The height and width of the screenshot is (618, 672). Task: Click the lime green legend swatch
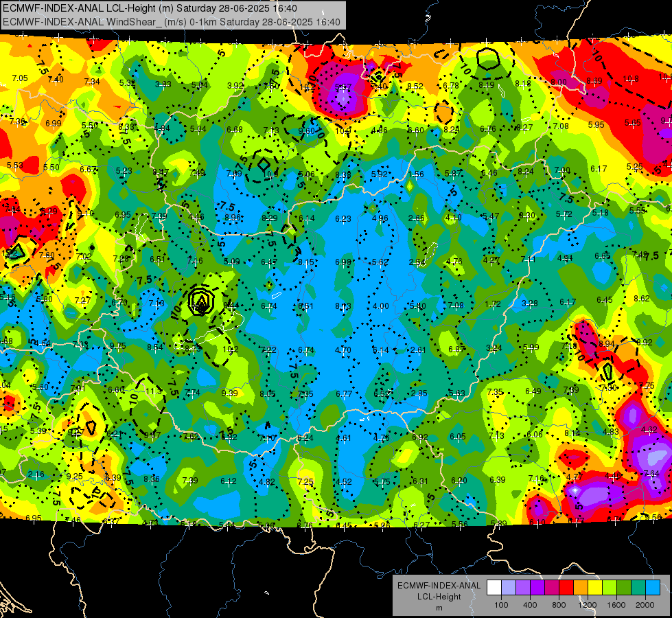coord(610,588)
